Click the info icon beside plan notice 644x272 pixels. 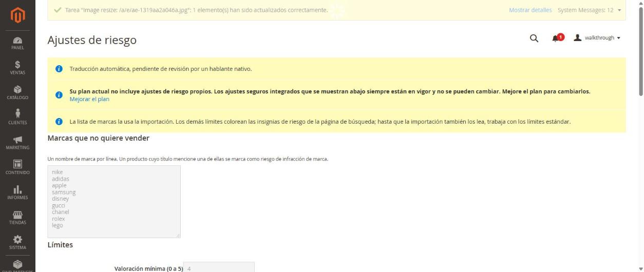pyautogui.click(x=59, y=95)
